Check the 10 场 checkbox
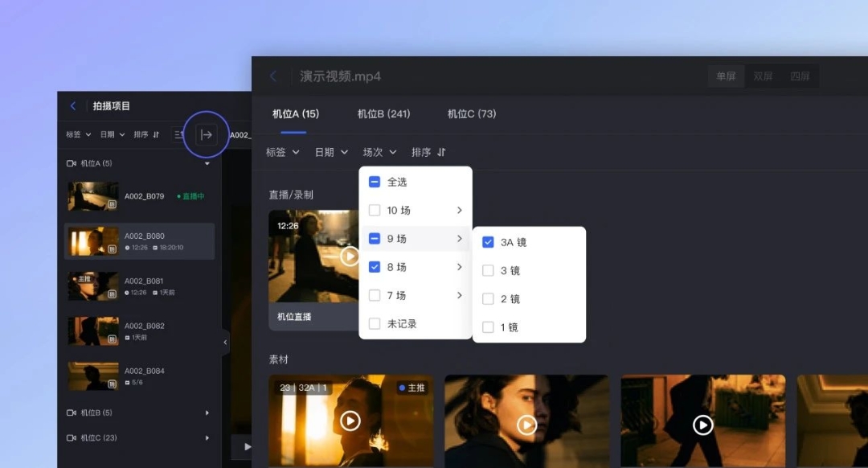 click(x=375, y=211)
